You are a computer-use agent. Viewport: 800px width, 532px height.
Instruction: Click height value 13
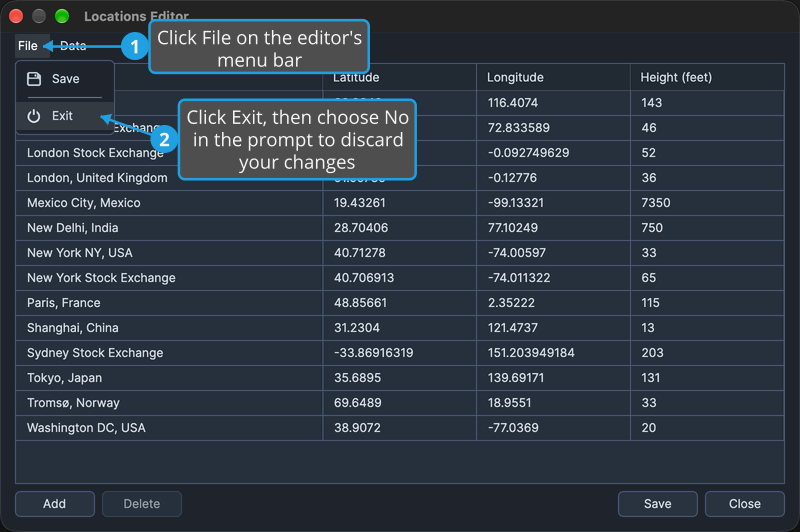(x=647, y=328)
